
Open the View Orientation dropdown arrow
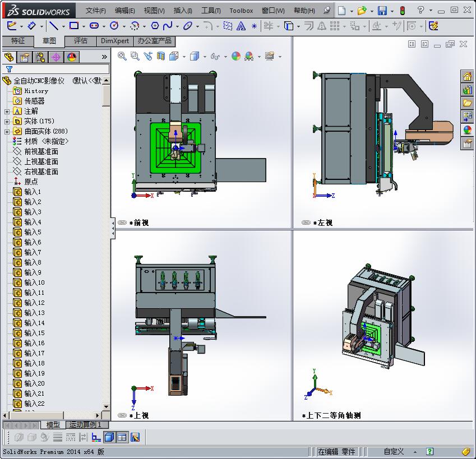(x=184, y=57)
